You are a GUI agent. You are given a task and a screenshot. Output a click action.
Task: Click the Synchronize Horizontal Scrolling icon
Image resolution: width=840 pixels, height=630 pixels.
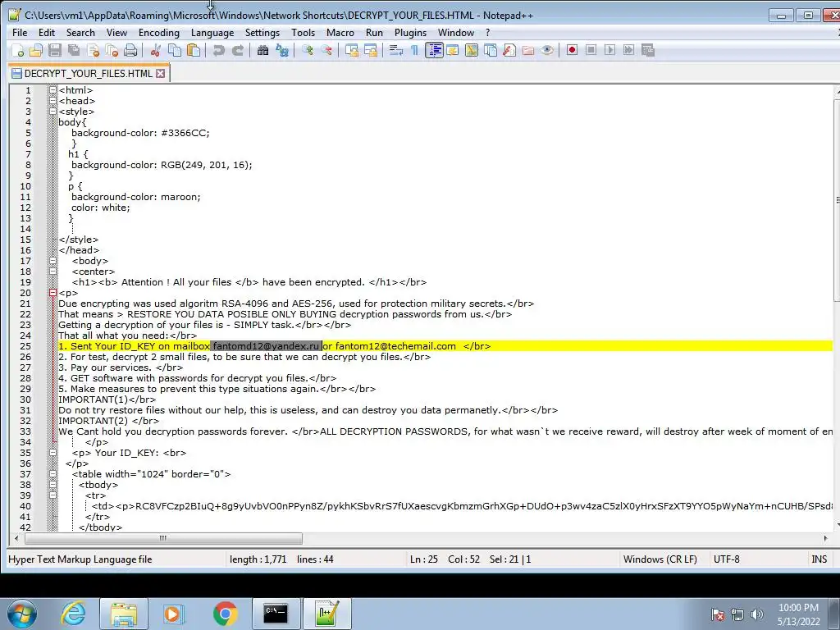point(371,50)
